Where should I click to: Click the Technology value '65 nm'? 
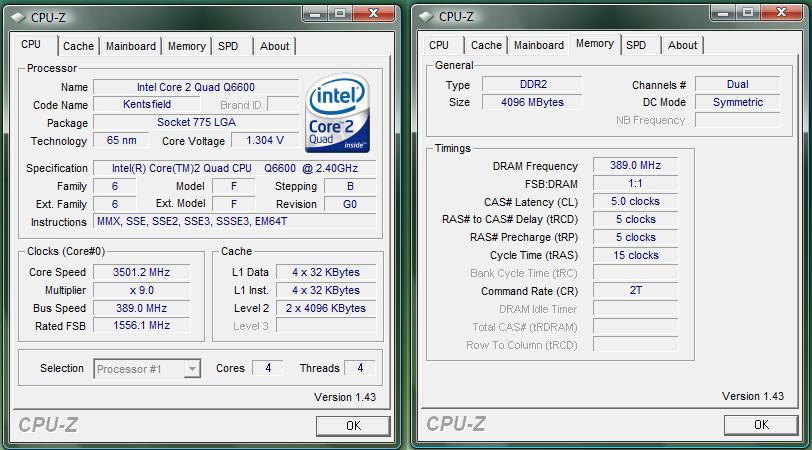coord(121,140)
